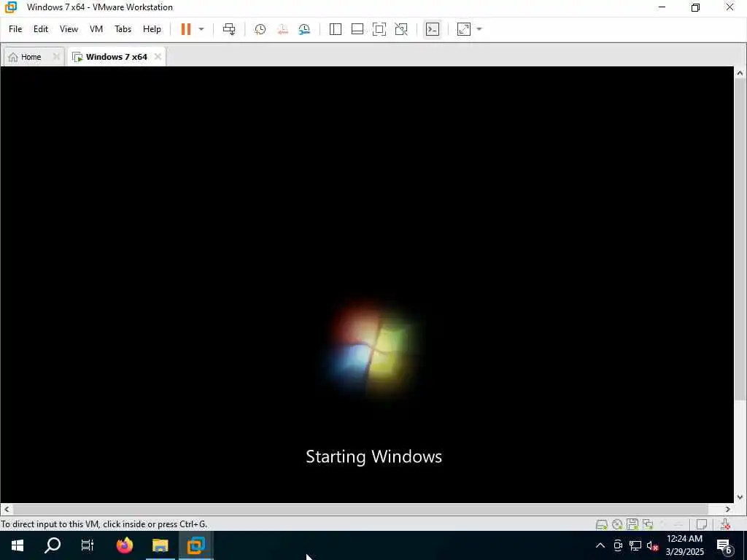Click the floppy drive status icon
Image resolution: width=747 pixels, height=560 pixels.
pos(632,524)
